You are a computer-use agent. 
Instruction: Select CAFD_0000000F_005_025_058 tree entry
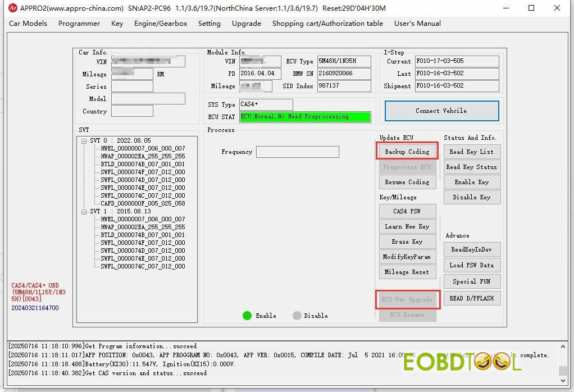[143, 204]
